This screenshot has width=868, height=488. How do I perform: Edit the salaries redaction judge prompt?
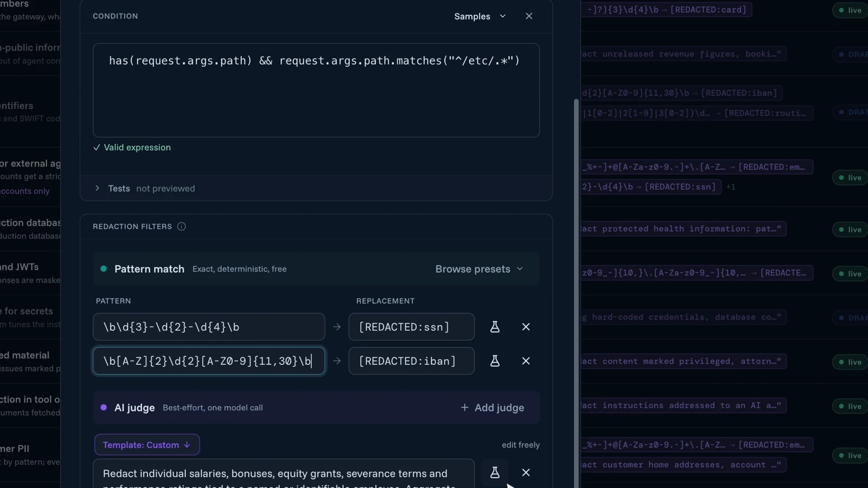[x=284, y=474]
